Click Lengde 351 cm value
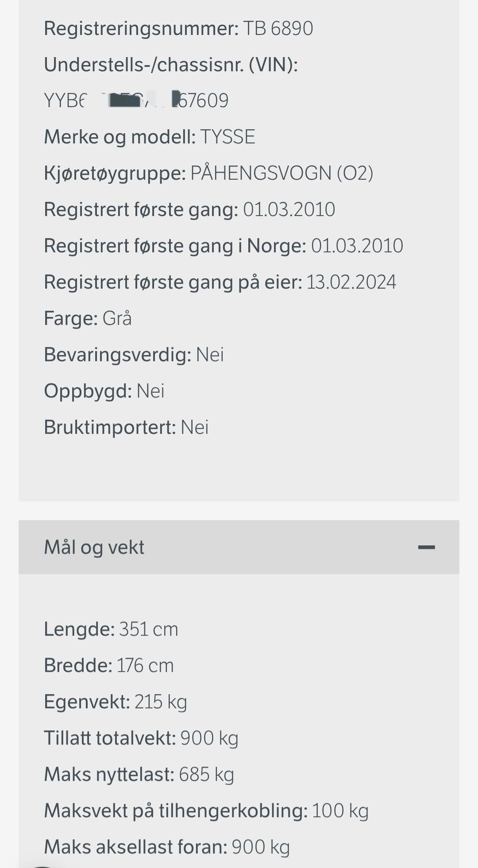This screenshot has width=478, height=868. (148, 629)
